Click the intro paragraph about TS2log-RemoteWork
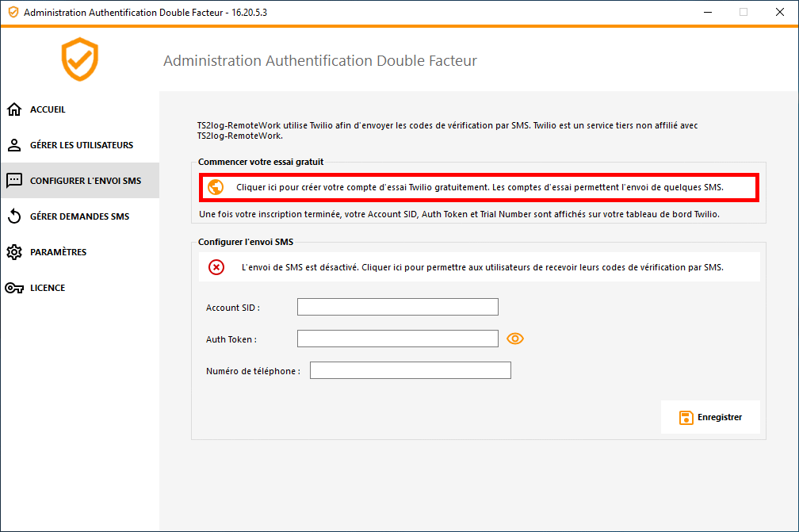Image resolution: width=799 pixels, height=532 pixels. coord(447,131)
